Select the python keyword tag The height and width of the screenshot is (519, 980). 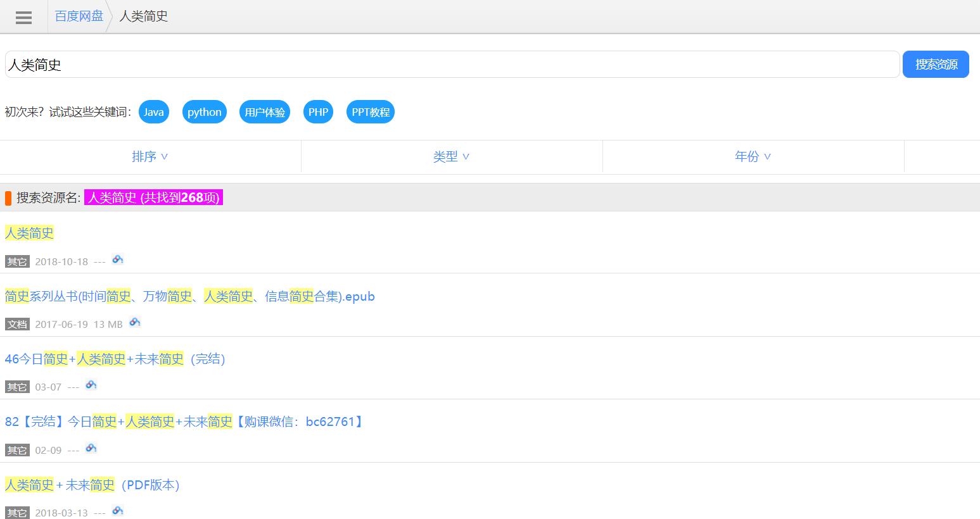(x=204, y=112)
